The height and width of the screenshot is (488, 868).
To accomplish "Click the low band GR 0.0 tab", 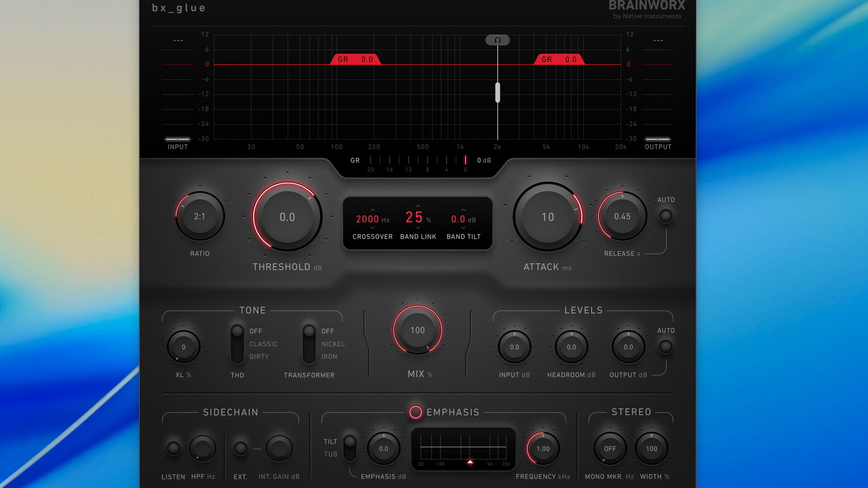I will click(x=355, y=59).
